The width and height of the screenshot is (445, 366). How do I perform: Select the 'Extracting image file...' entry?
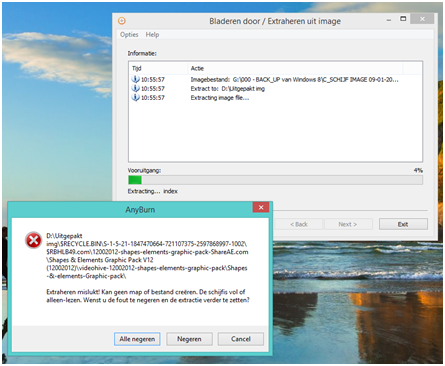(x=220, y=97)
